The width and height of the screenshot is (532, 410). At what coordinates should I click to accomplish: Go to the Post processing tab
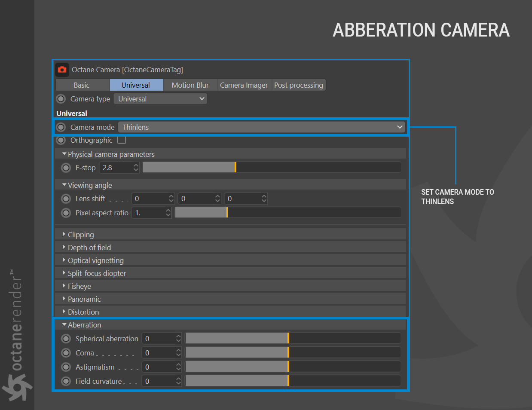click(x=299, y=85)
